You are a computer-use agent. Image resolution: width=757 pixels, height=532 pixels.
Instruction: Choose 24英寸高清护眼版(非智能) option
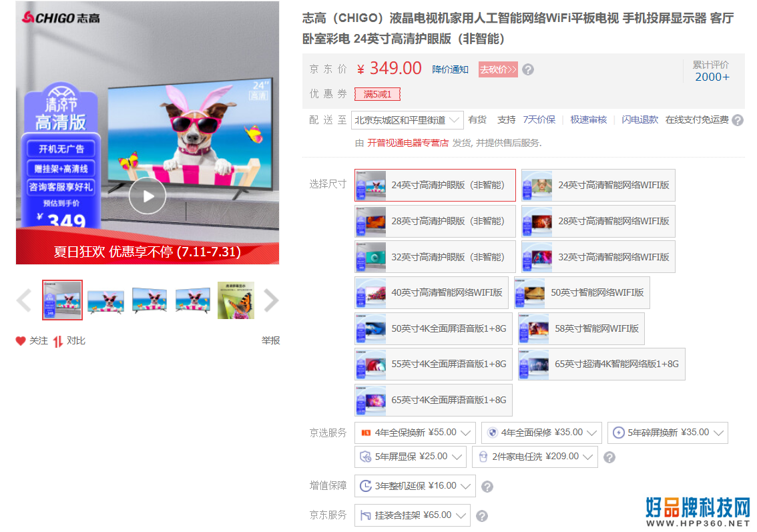[435, 185]
